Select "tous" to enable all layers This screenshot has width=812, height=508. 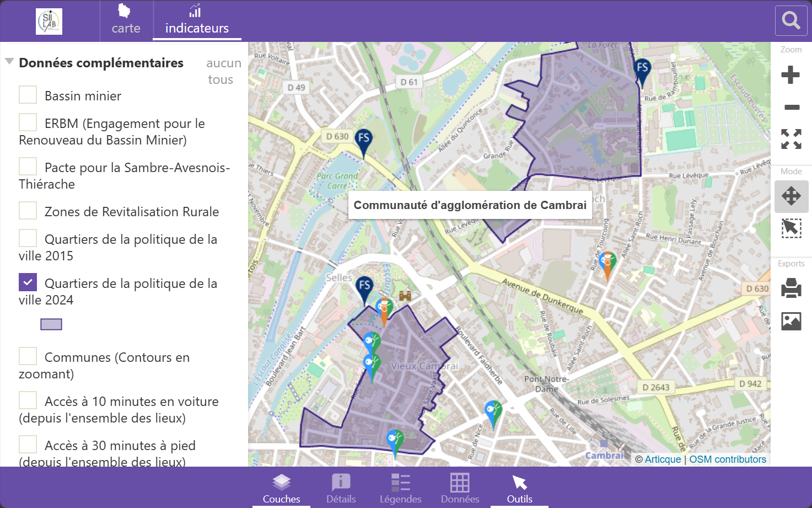coord(221,79)
